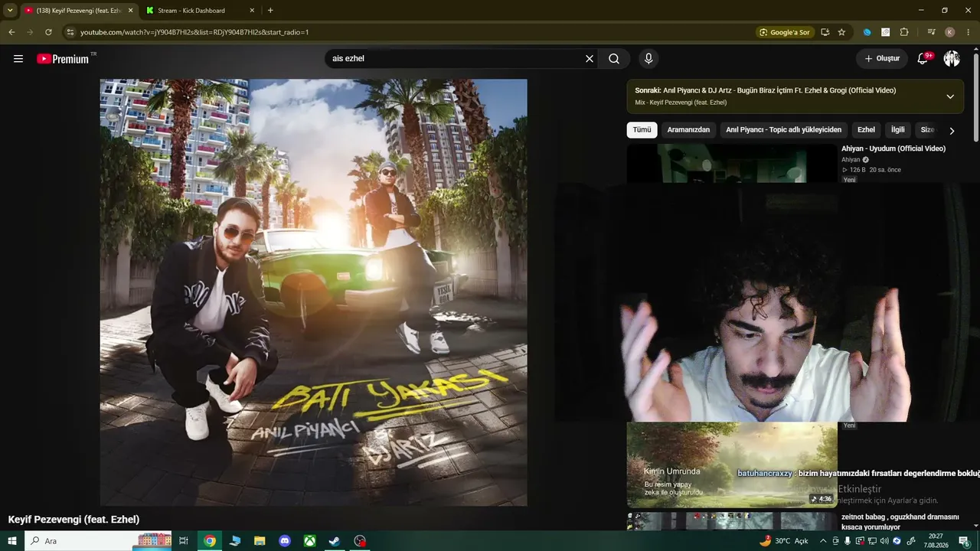Select the Anıl Piyancı - Topic filter chip

783,130
